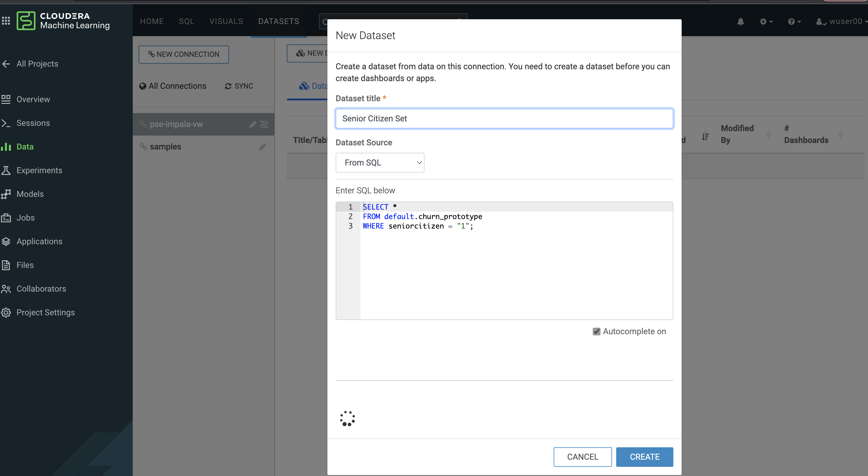
Task: Click the notifications bell icon
Action: point(740,22)
